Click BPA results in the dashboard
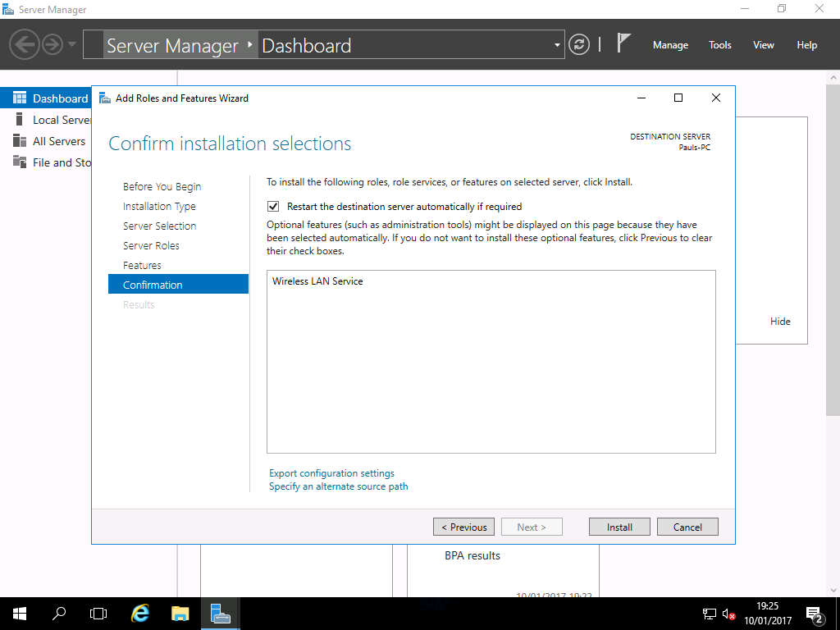 (x=472, y=555)
